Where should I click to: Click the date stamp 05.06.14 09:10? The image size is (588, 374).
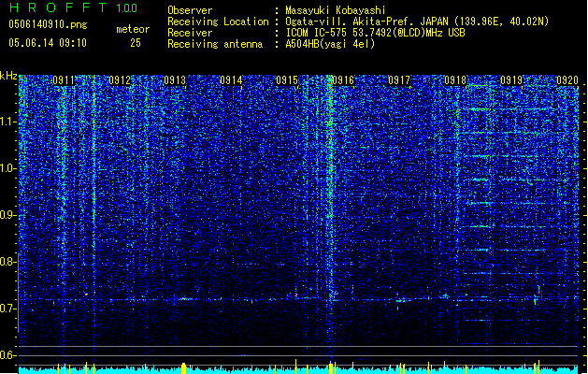48,43
